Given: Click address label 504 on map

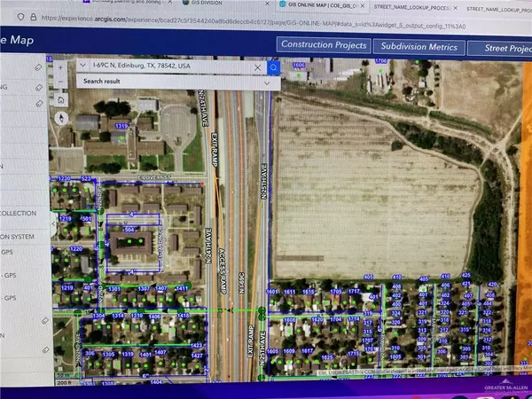Looking at the screenshot, I should 129,230.
